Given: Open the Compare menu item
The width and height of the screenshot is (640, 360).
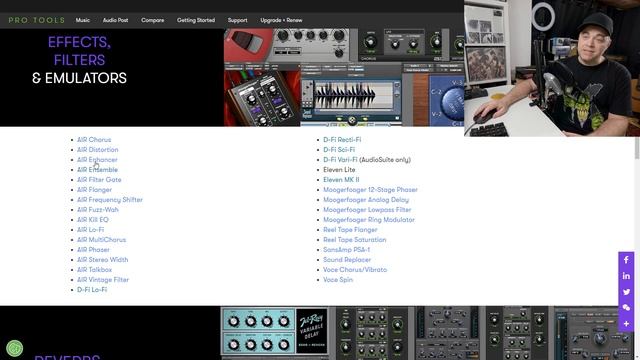Looking at the screenshot, I should pyautogui.click(x=153, y=20).
